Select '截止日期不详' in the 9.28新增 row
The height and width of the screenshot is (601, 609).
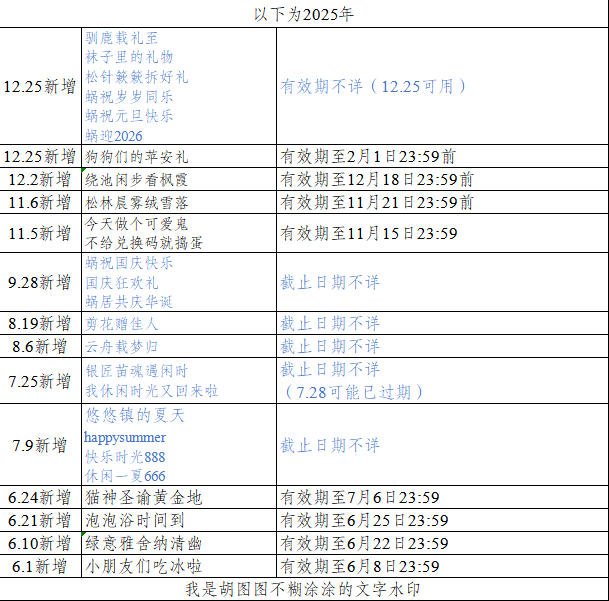[330, 282]
